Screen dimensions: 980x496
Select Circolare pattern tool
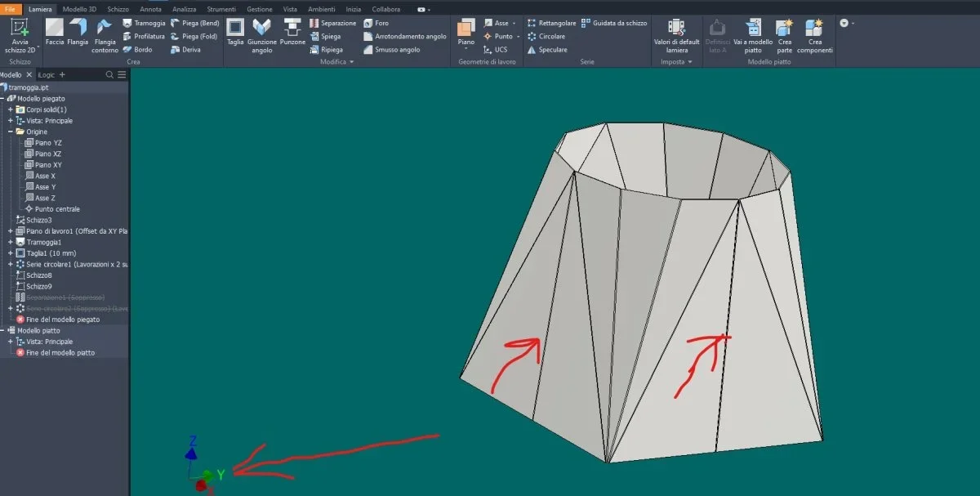[x=546, y=37]
